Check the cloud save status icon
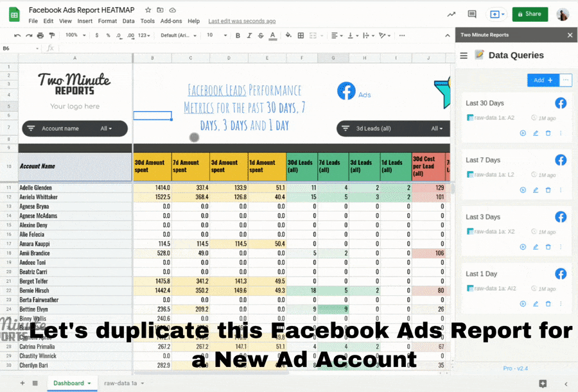 (x=173, y=10)
